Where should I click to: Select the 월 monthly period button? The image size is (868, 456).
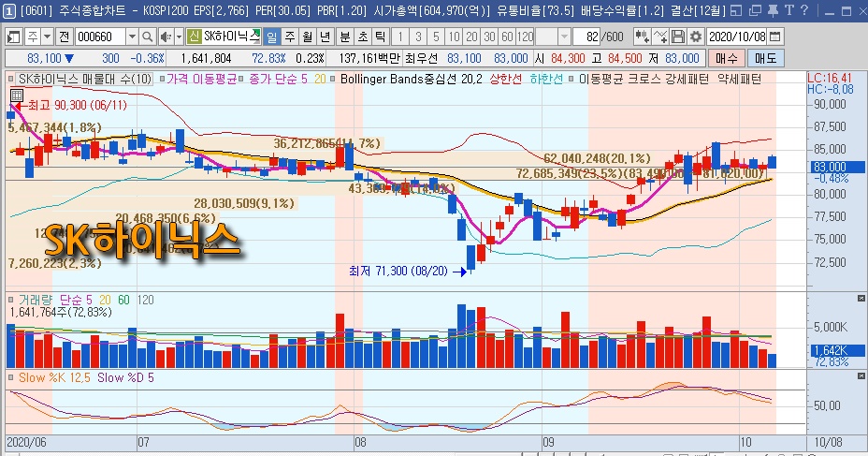308,37
